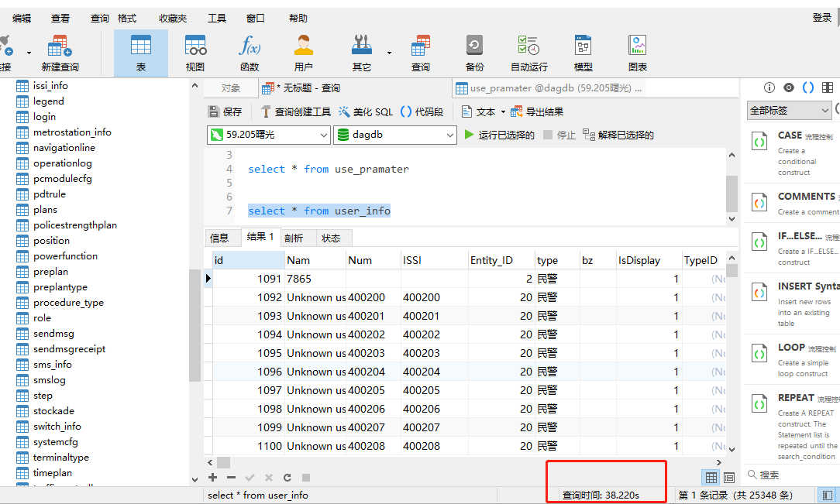The width and height of the screenshot is (840, 504).
Task: Click the add record plus icon
Action: pyautogui.click(x=213, y=478)
